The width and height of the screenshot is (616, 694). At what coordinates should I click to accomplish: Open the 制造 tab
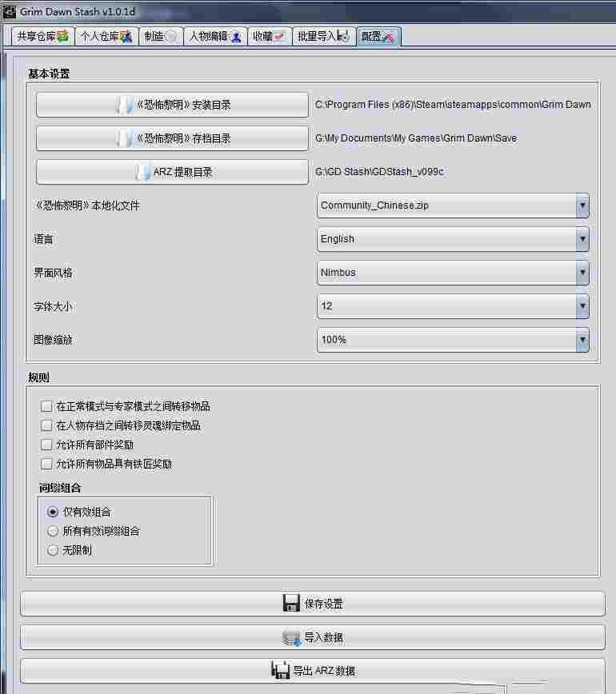160,36
